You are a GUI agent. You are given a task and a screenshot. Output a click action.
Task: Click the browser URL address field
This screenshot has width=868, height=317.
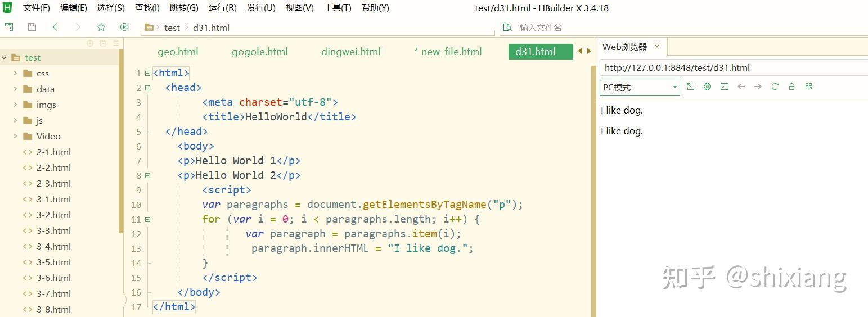[734, 67]
